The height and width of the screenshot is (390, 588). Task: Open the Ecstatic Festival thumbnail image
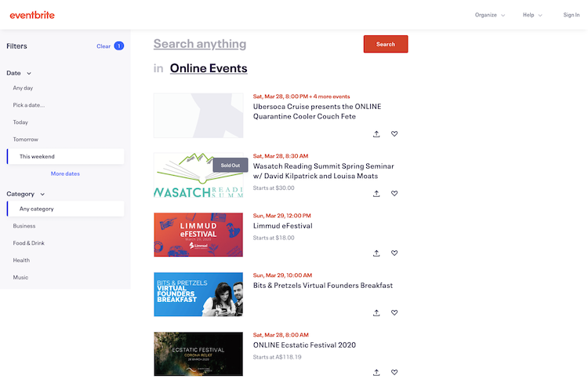click(198, 354)
